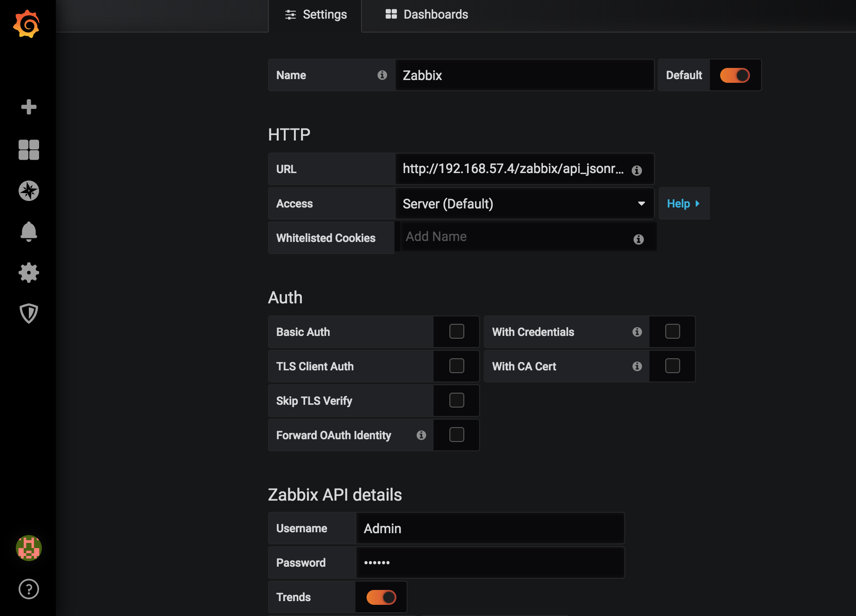856x616 pixels.
Task: Click the Auth section heading
Action: (285, 298)
